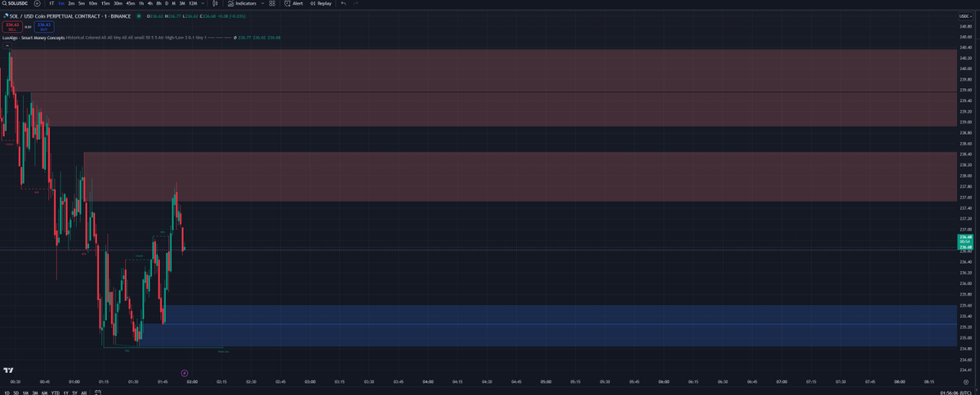The image size is (980, 395).
Task: Choose the 45m timeframe
Action: pyautogui.click(x=131, y=3)
